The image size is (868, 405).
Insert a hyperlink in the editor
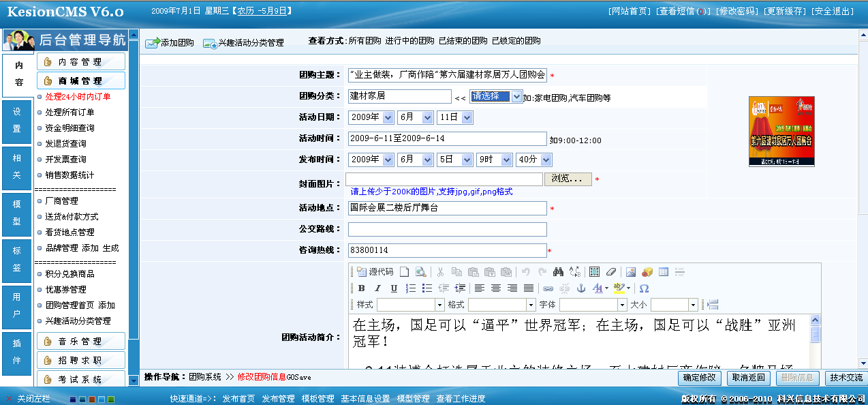coord(547,288)
